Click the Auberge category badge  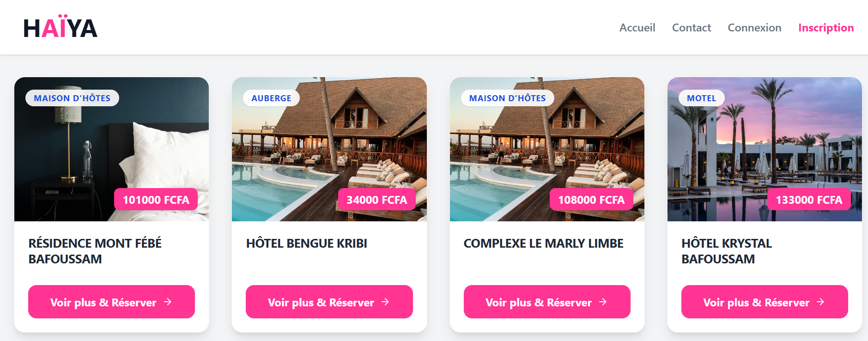tap(271, 98)
